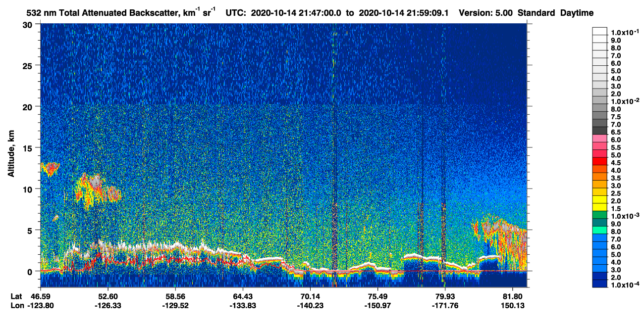Viewport: 644px width, 330px height.
Task: Click the altitude tick label '30'
Action: (x=28, y=25)
